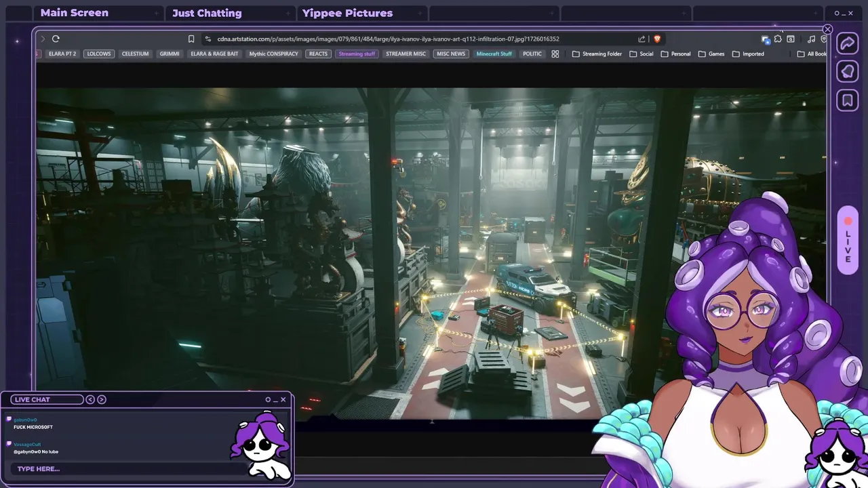Image resolution: width=868 pixels, height=488 pixels.
Task: Click the plus beside Main Screen tab
Action: tap(157, 13)
